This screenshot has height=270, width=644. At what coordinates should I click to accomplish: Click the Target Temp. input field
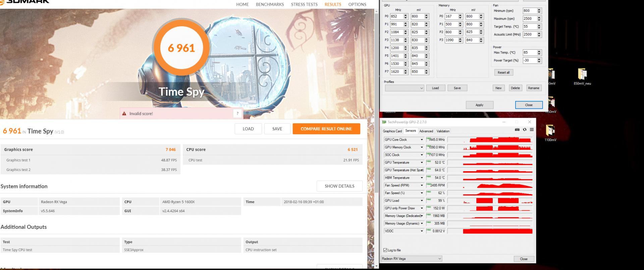(530, 27)
